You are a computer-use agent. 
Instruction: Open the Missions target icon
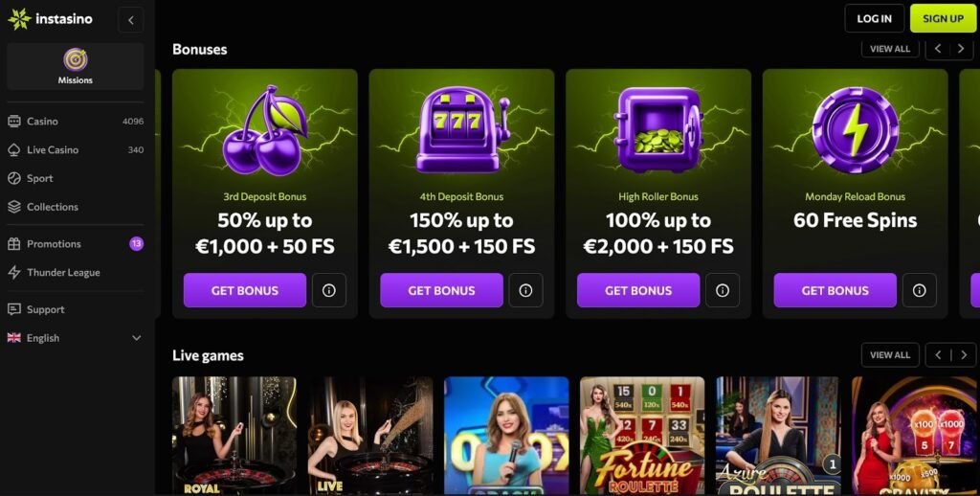pos(75,60)
